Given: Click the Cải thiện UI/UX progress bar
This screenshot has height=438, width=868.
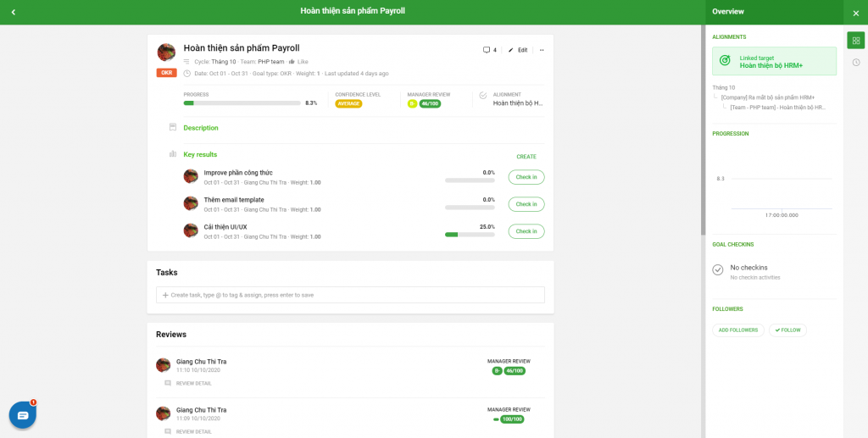Looking at the screenshot, I should coord(470,235).
